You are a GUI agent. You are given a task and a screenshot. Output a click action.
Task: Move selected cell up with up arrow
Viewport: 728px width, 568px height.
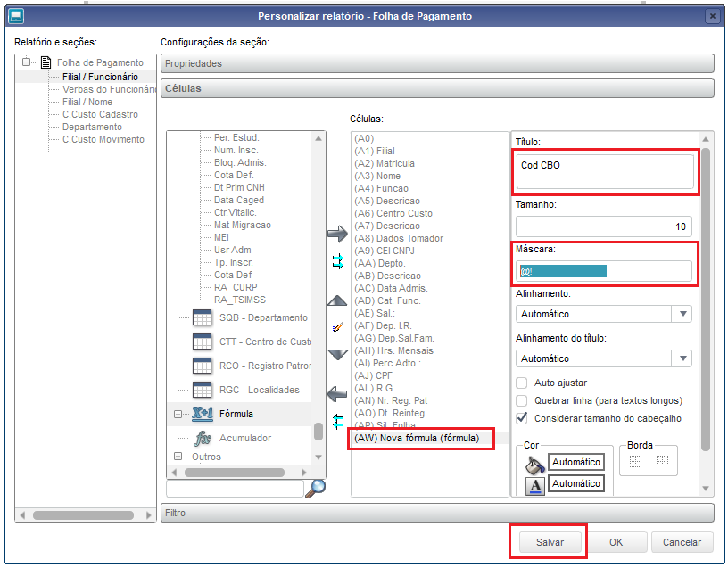337,300
